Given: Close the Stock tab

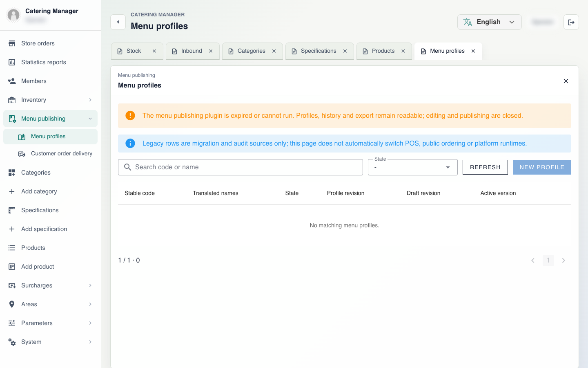Looking at the screenshot, I should (154, 51).
